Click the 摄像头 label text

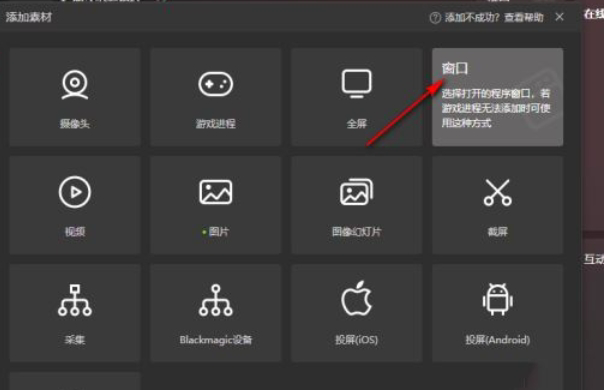coord(75,124)
